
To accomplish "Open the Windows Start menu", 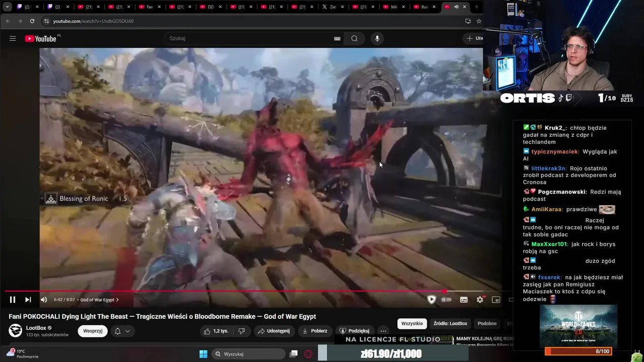I will tap(203, 354).
